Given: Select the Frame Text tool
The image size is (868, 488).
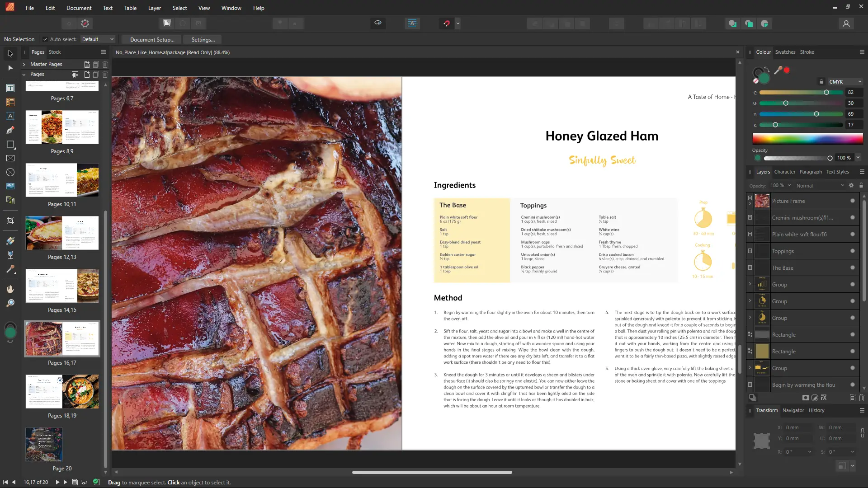Looking at the screenshot, I should point(10,88).
